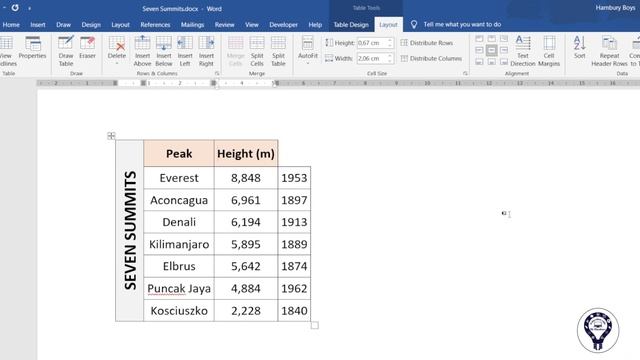Select the table Eraser tool
The height and width of the screenshot is (360, 640).
coord(87,48)
